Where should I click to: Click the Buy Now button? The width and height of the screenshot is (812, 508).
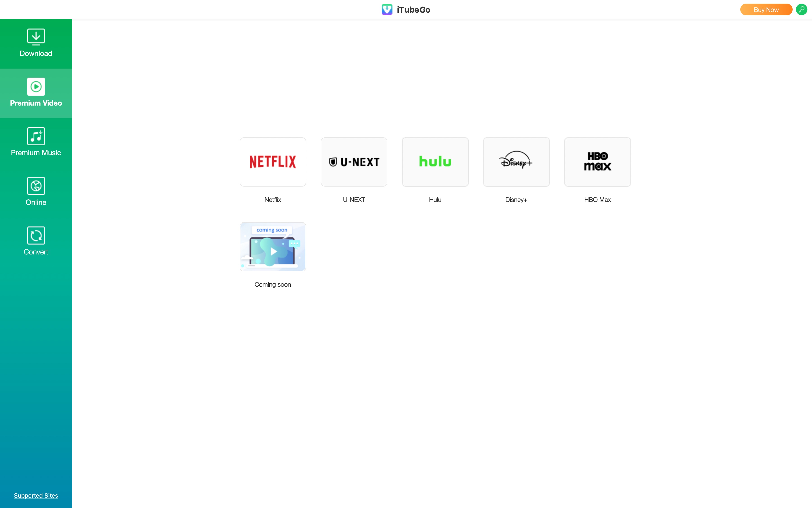pos(766,10)
